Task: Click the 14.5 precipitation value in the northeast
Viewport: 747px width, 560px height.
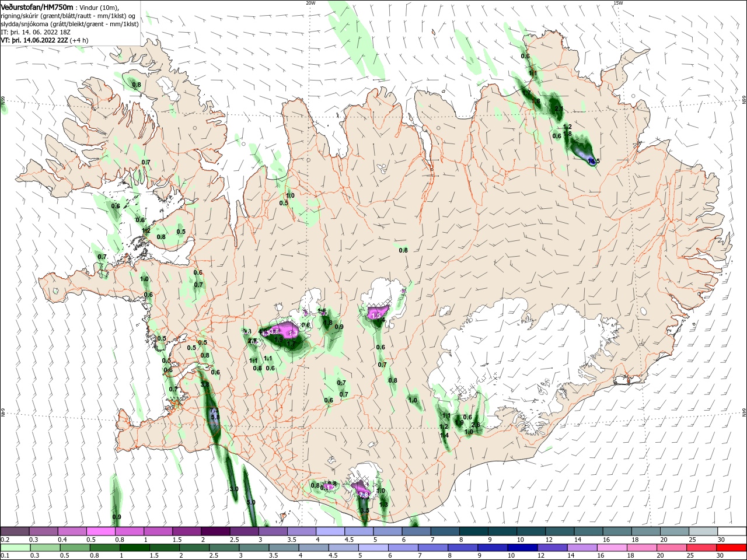Action: (594, 161)
